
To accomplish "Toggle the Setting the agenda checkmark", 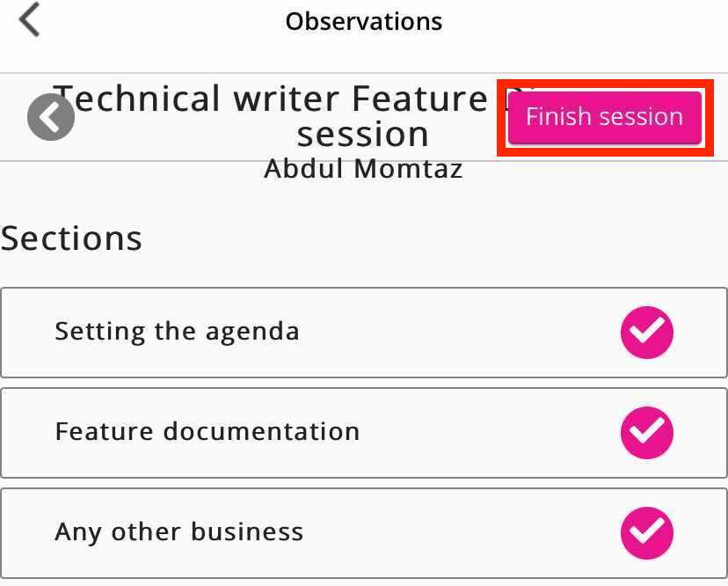I will pyautogui.click(x=647, y=332).
